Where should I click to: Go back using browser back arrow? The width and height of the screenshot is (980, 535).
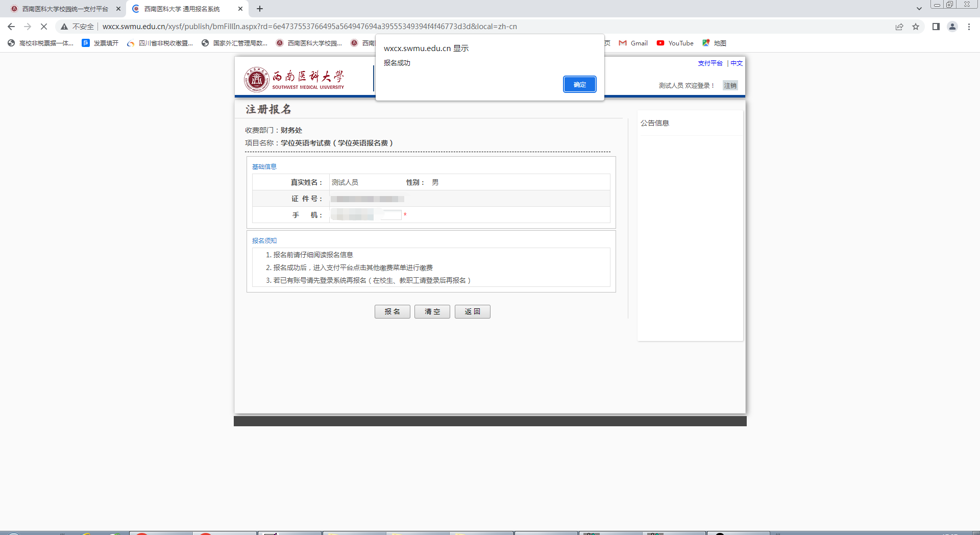pos(11,27)
